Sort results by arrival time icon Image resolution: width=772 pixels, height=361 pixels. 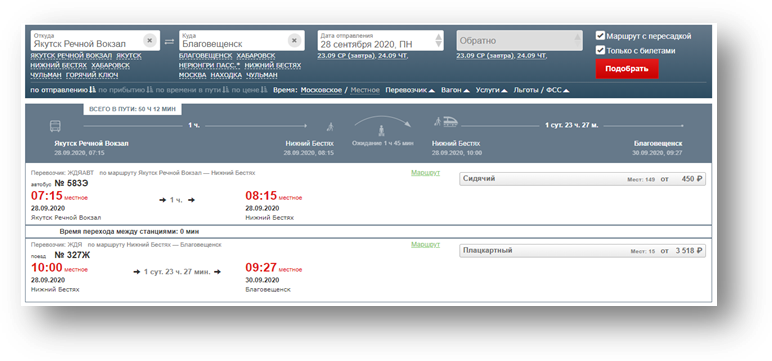[150, 90]
